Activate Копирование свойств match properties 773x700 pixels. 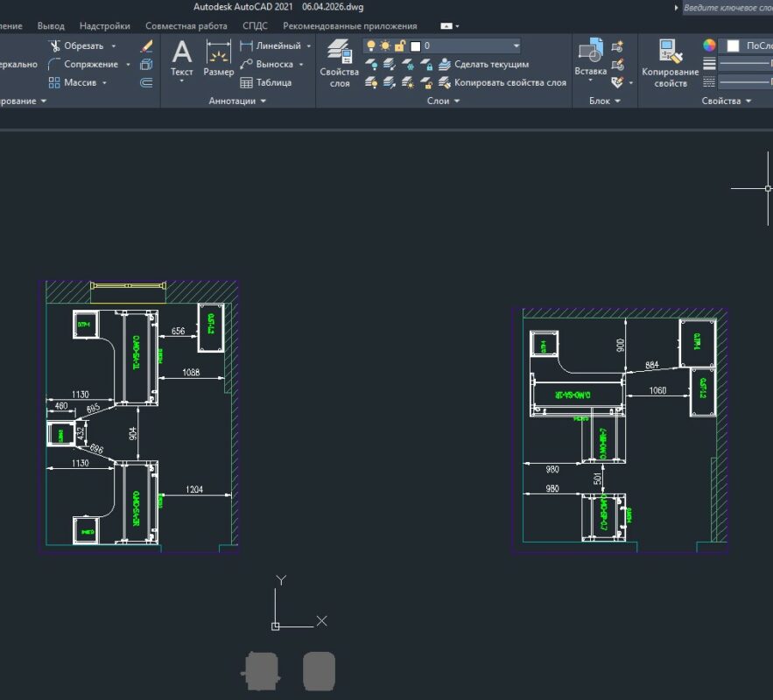(x=671, y=63)
